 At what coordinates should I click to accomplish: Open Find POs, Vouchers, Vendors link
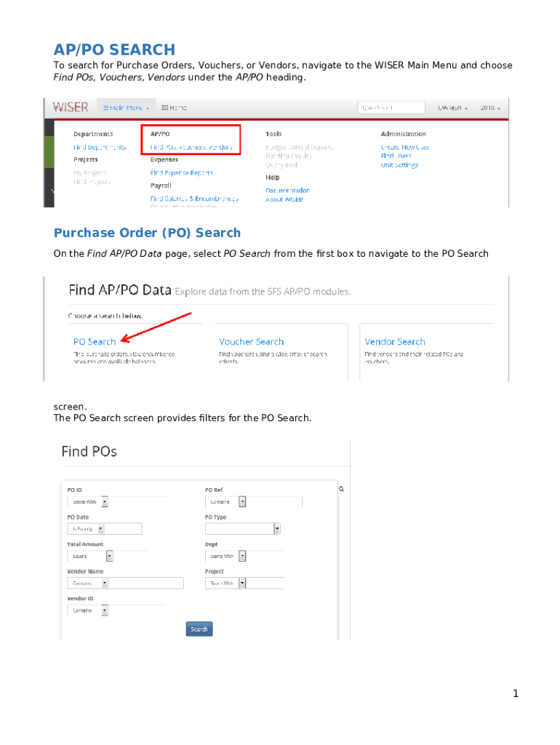(192, 147)
